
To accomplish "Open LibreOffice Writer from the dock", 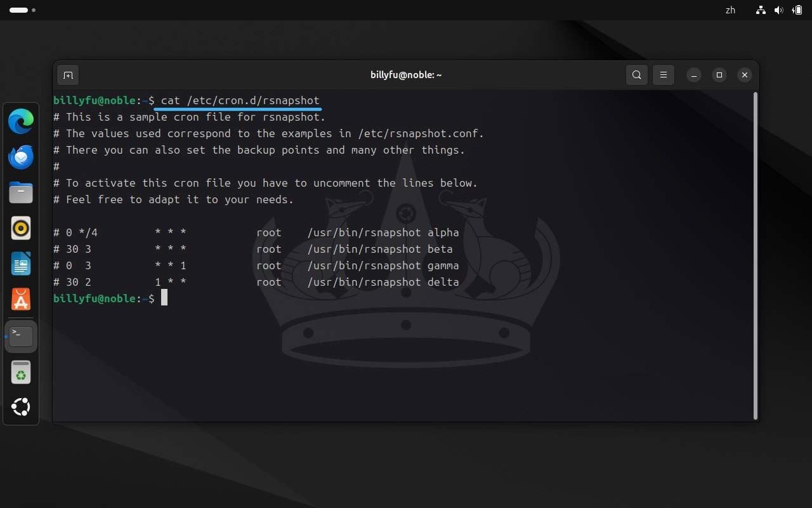I will coord(21,264).
